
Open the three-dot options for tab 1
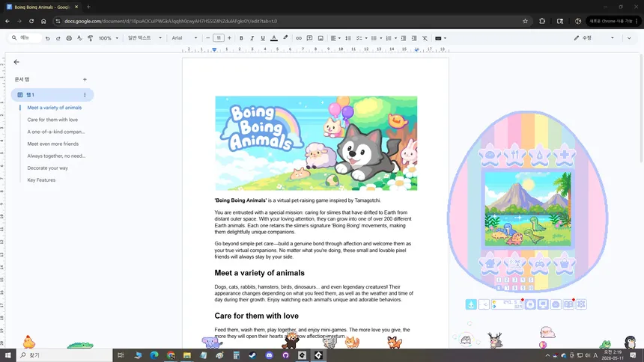tap(85, 95)
